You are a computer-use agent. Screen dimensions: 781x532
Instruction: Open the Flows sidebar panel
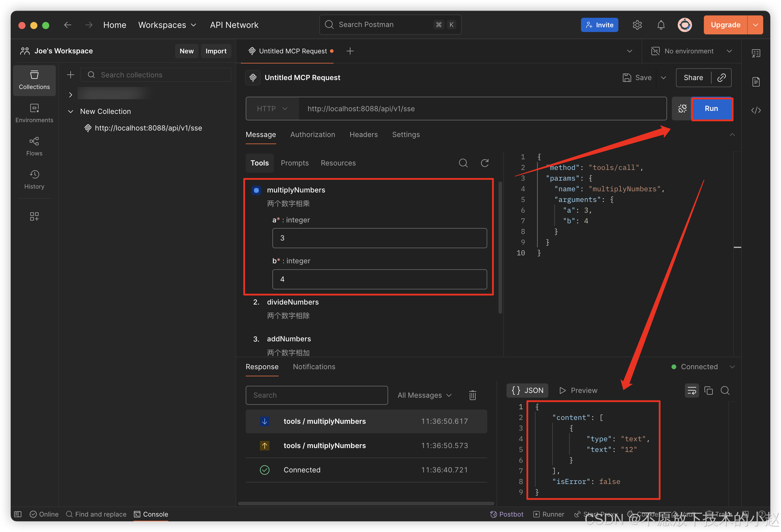pyautogui.click(x=34, y=146)
